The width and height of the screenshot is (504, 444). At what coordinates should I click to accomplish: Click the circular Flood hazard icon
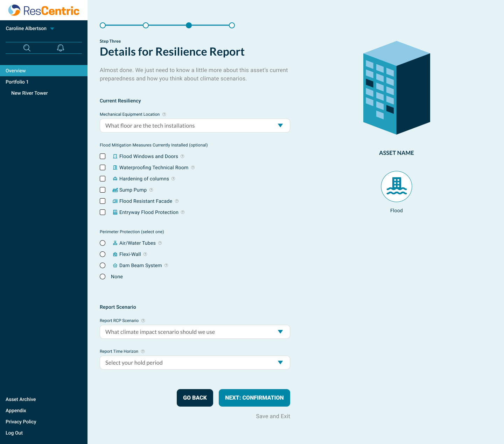[x=396, y=186]
